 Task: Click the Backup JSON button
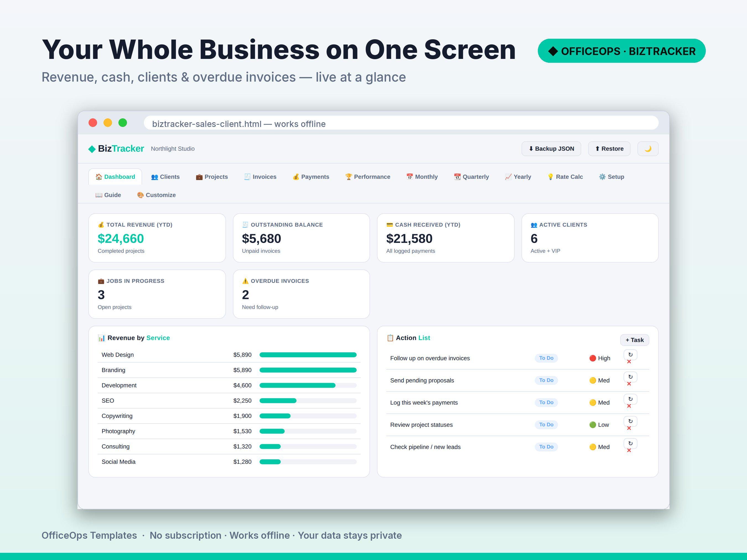[551, 149]
